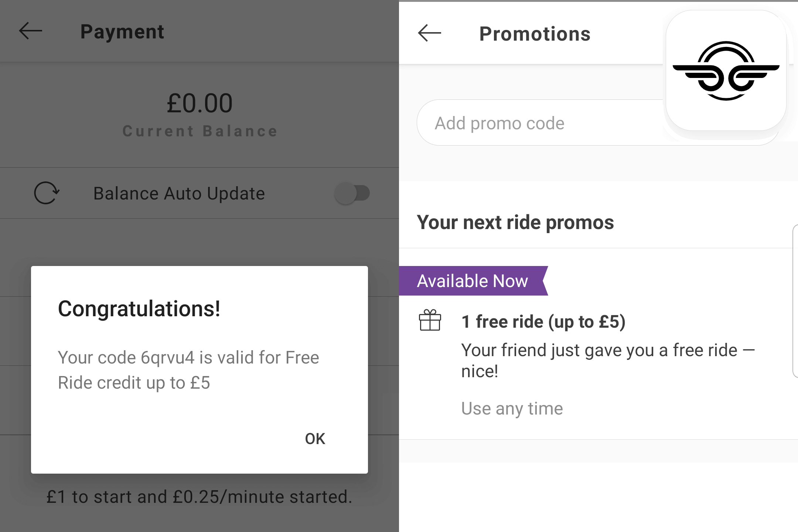Screen dimensions: 798x532
Task: Tap the Available Now purple banner
Action: (473, 281)
